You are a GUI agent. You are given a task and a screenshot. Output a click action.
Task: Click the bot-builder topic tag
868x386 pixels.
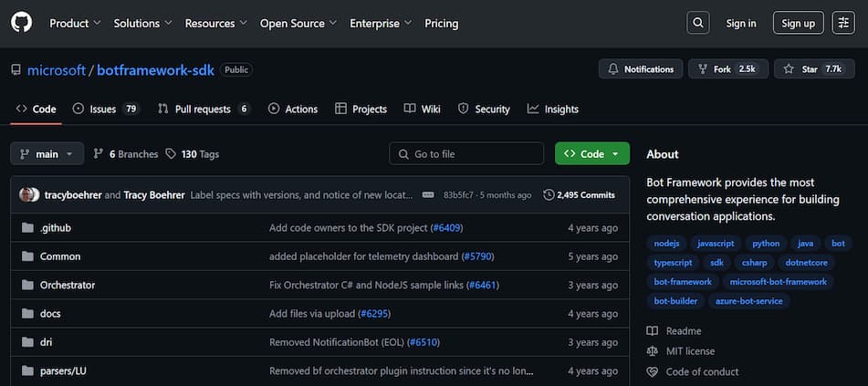point(675,301)
